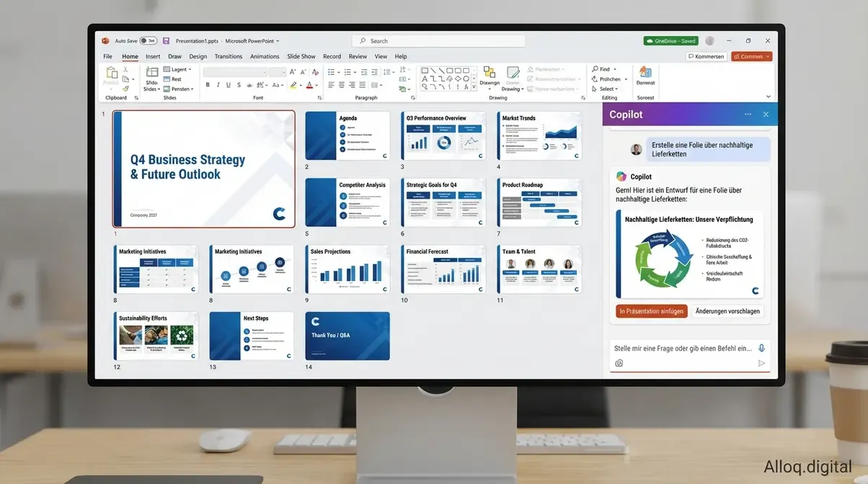Click the Find magnifier icon
Viewport: 868px width, 484px height.
[x=595, y=69]
